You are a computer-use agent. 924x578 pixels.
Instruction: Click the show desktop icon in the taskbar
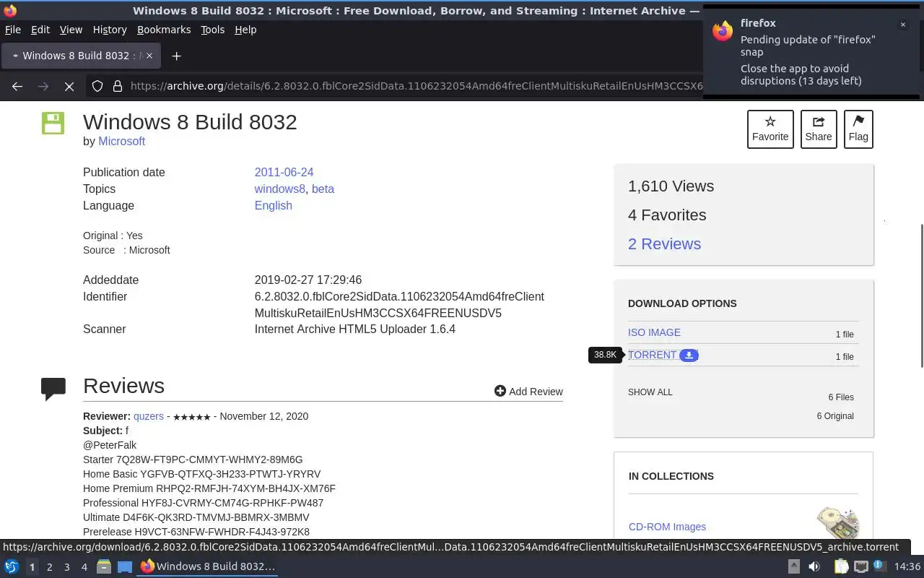125,566
